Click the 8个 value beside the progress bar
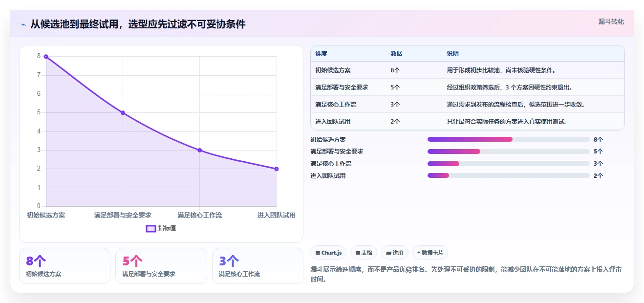The height and width of the screenshot is (303, 644). pyautogui.click(x=598, y=140)
